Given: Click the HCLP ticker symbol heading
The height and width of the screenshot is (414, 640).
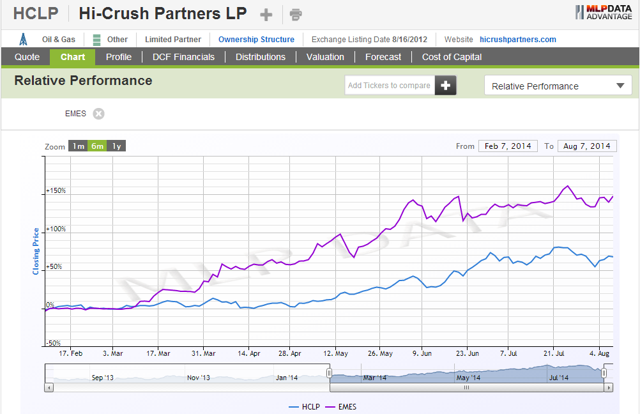Looking at the screenshot, I should click(36, 13).
